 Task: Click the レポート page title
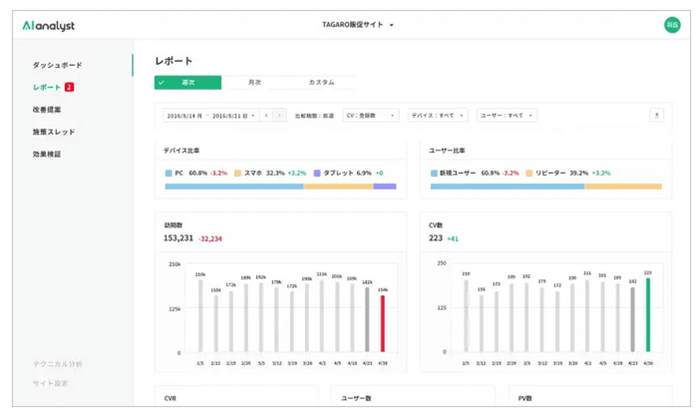(174, 61)
